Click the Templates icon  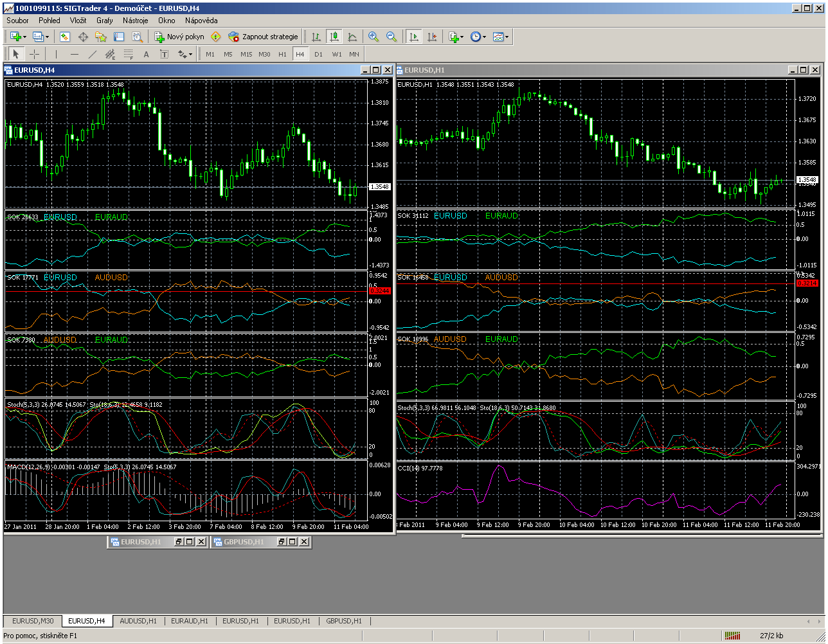click(x=498, y=37)
